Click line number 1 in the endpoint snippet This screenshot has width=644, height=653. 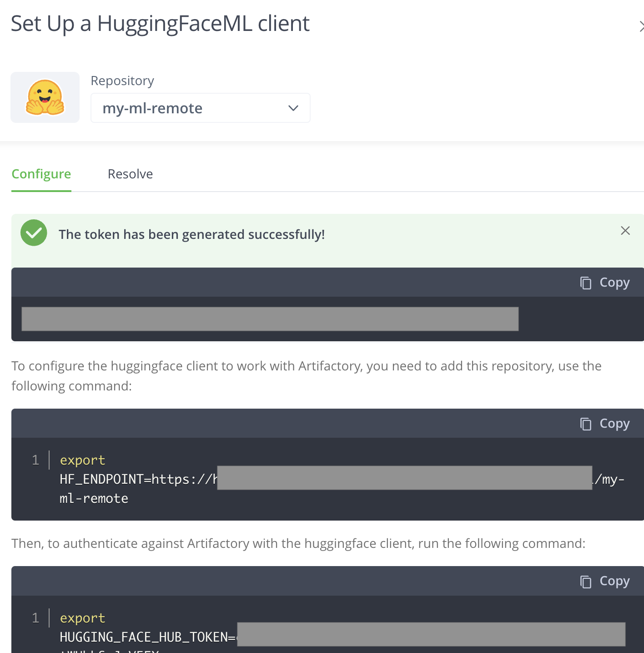point(35,460)
